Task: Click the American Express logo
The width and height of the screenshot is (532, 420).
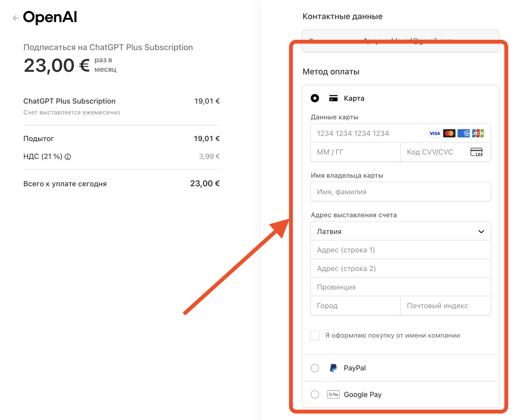Action: click(464, 134)
